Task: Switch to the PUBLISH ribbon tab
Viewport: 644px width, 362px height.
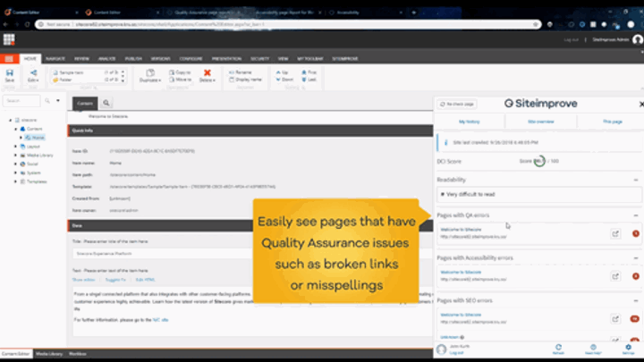Action: 131,58
